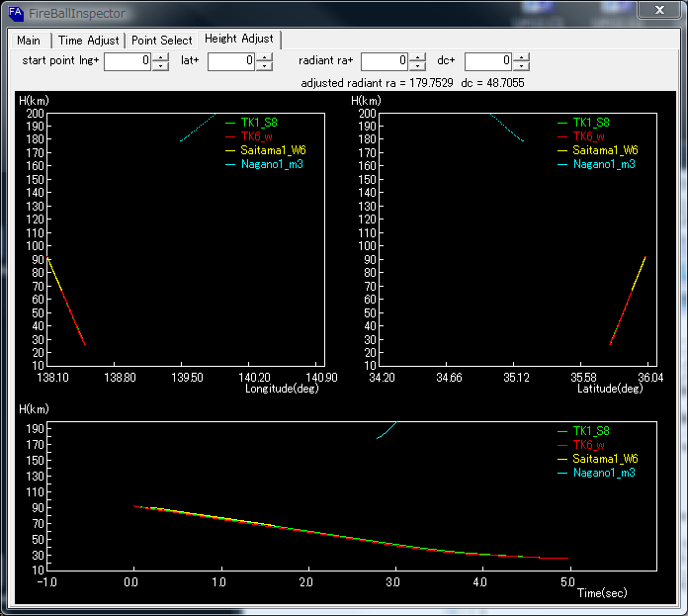
Task: Open the Time Adjust tab
Action: click(88, 41)
